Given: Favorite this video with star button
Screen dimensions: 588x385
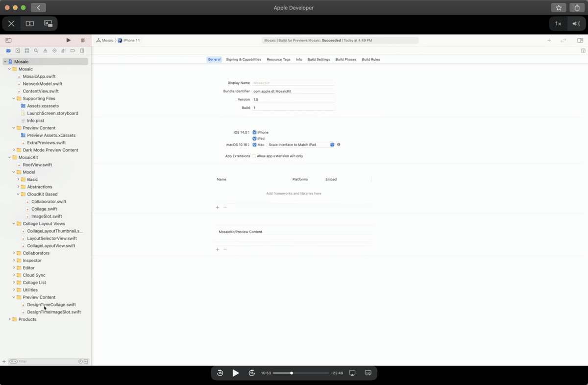Looking at the screenshot, I should click(559, 8).
